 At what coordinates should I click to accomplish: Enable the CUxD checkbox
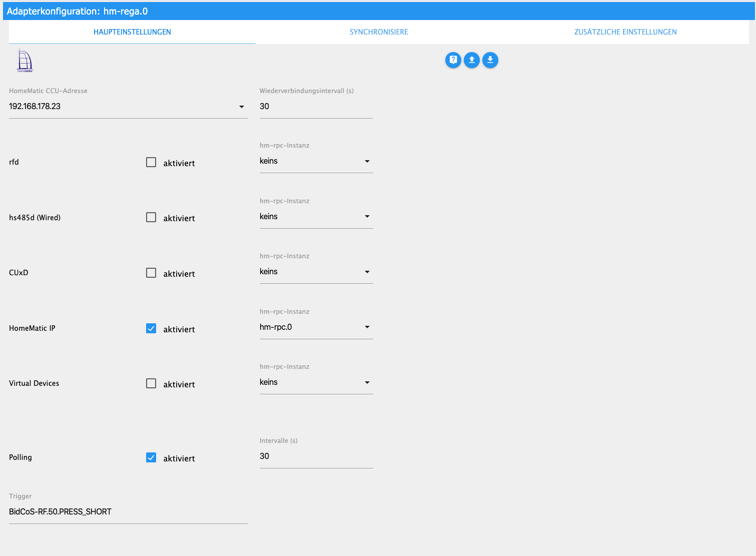coord(151,273)
